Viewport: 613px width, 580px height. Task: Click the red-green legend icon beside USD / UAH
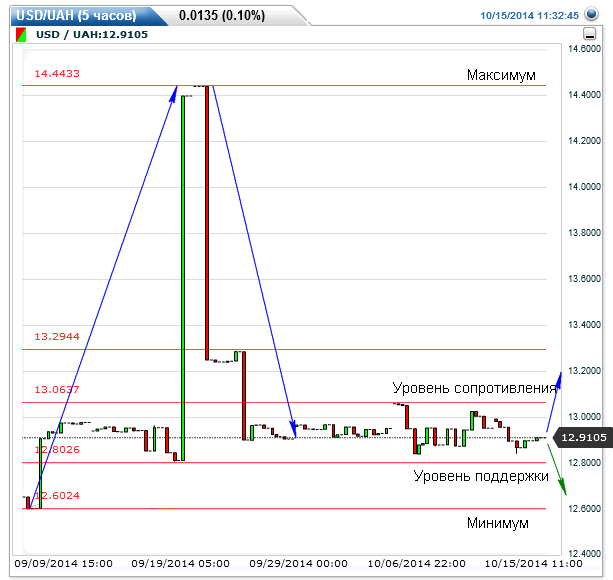(21, 35)
